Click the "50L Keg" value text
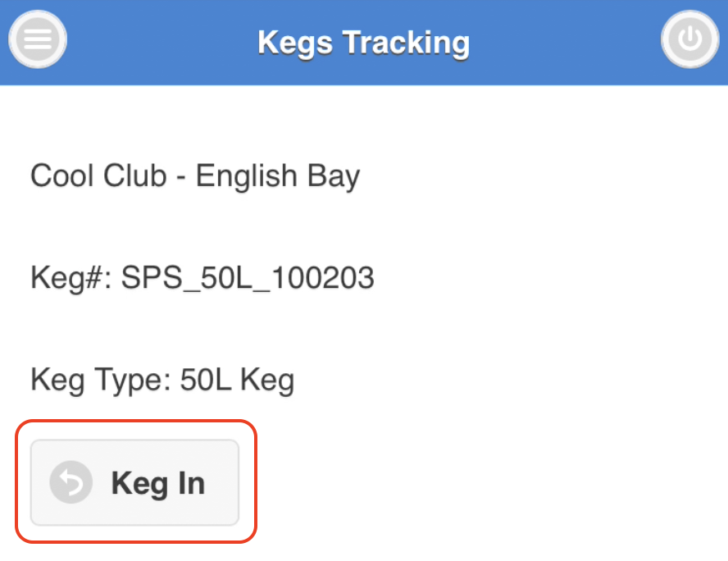The width and height of the screenshot is (728, 561). click(237, 380)
